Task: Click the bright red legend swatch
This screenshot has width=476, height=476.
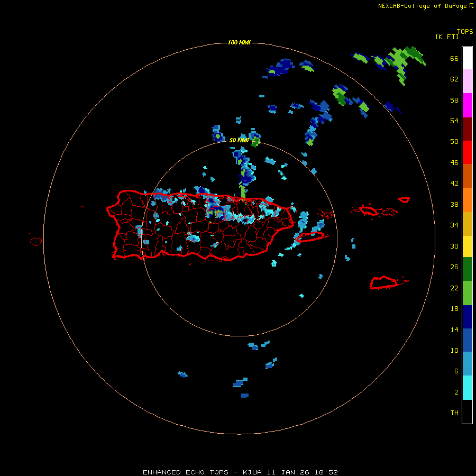Action: pos(467,152)
